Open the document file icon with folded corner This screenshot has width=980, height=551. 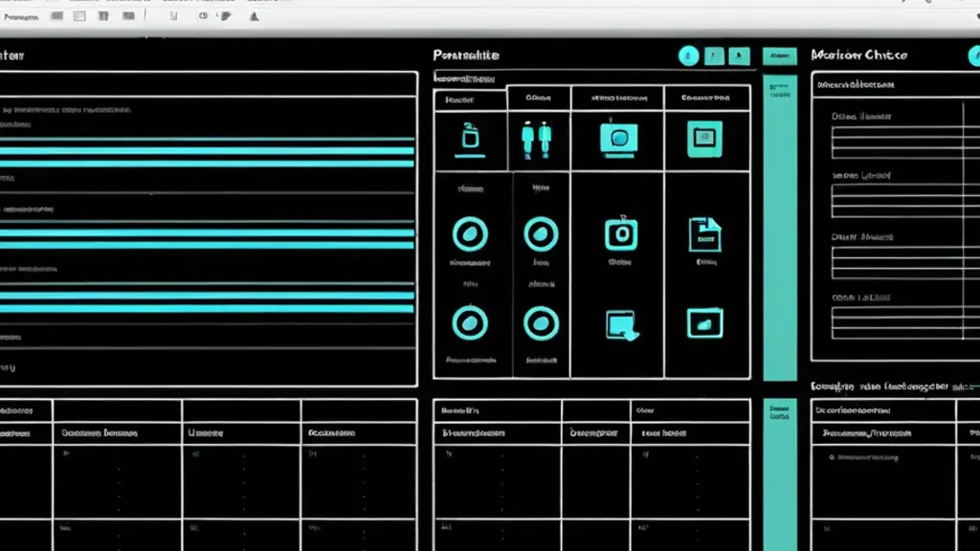tap(704, 234)
